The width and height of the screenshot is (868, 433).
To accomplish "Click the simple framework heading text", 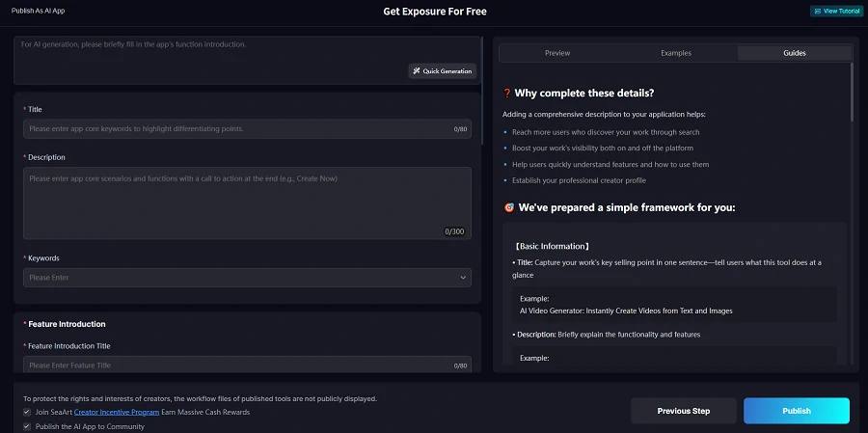I will tap(627, 208).
